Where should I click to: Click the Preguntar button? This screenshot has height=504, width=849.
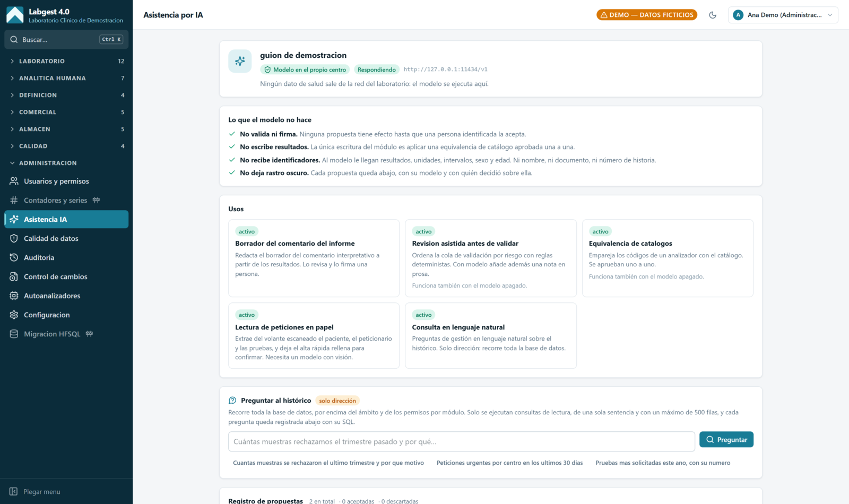(x=726, y=439)
